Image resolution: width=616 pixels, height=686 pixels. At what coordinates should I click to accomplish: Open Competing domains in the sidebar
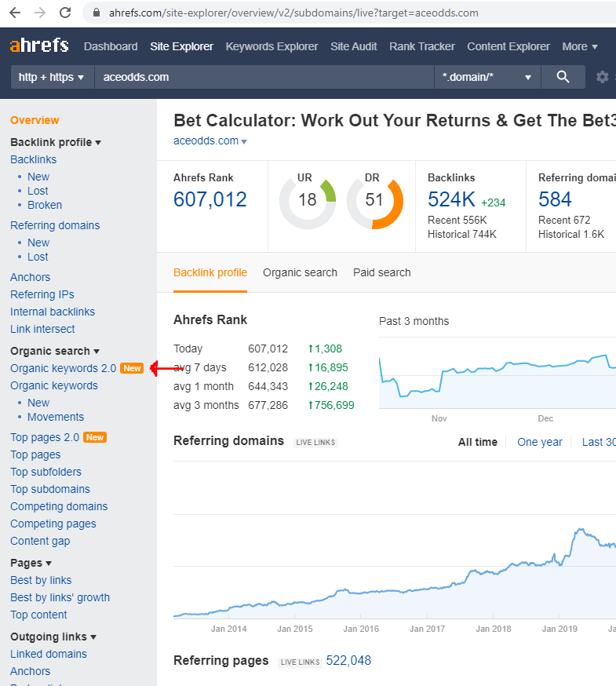(x=59, y=506)
